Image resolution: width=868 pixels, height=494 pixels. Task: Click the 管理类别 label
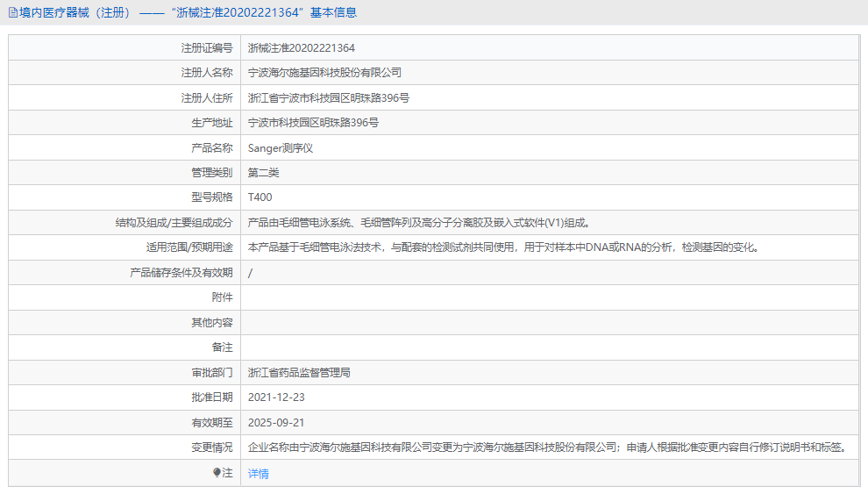pos(212,173)
